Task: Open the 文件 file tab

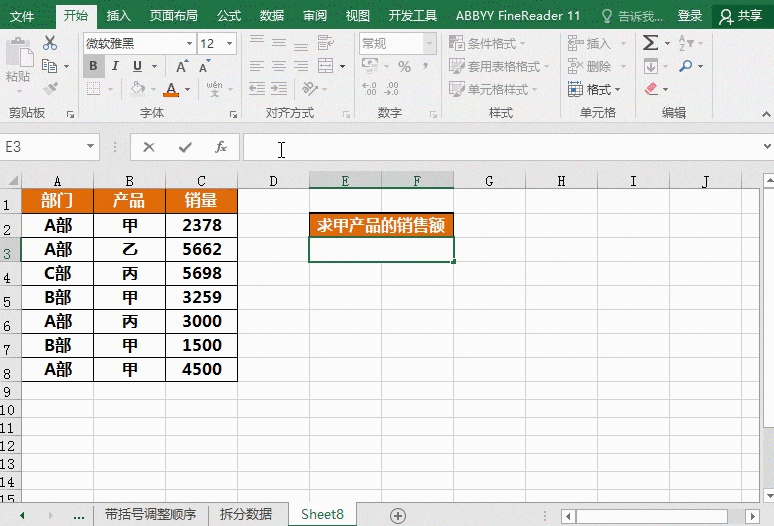Action: pyautogui.click(x=22, y=16)
